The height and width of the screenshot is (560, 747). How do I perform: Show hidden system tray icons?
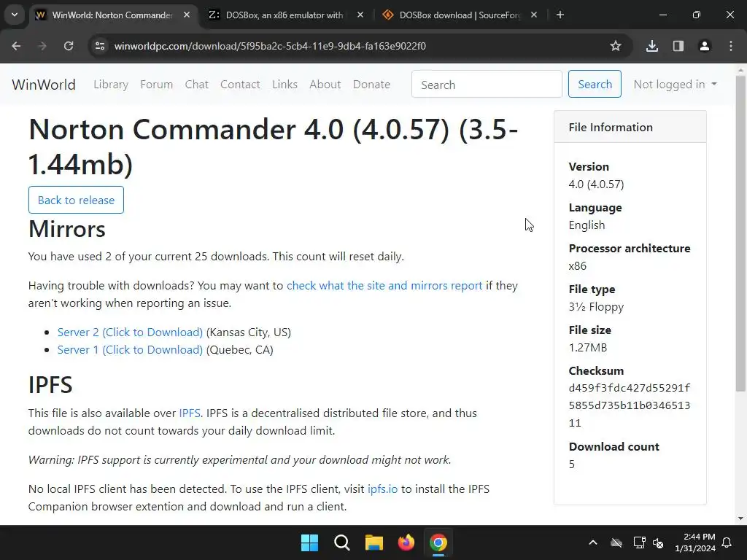[x=593, y=542]
